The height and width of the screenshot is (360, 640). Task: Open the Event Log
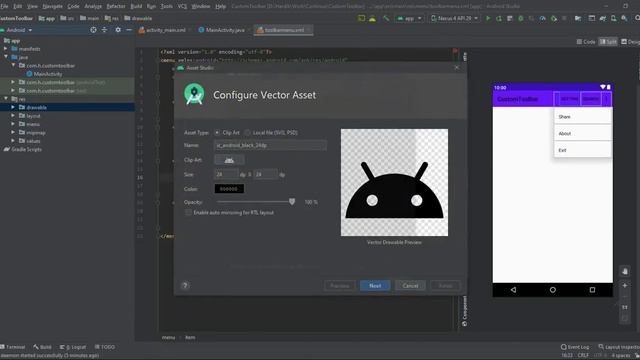[x=575, y=347]
